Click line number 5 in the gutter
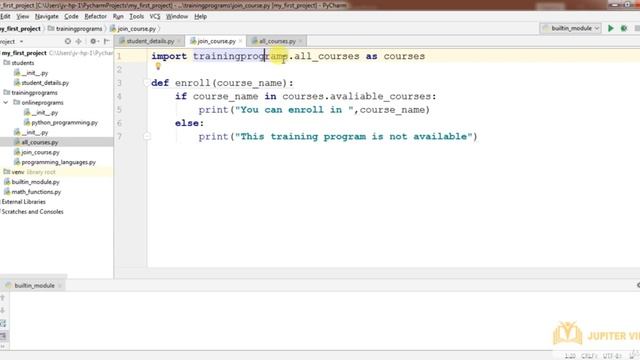 119,110
